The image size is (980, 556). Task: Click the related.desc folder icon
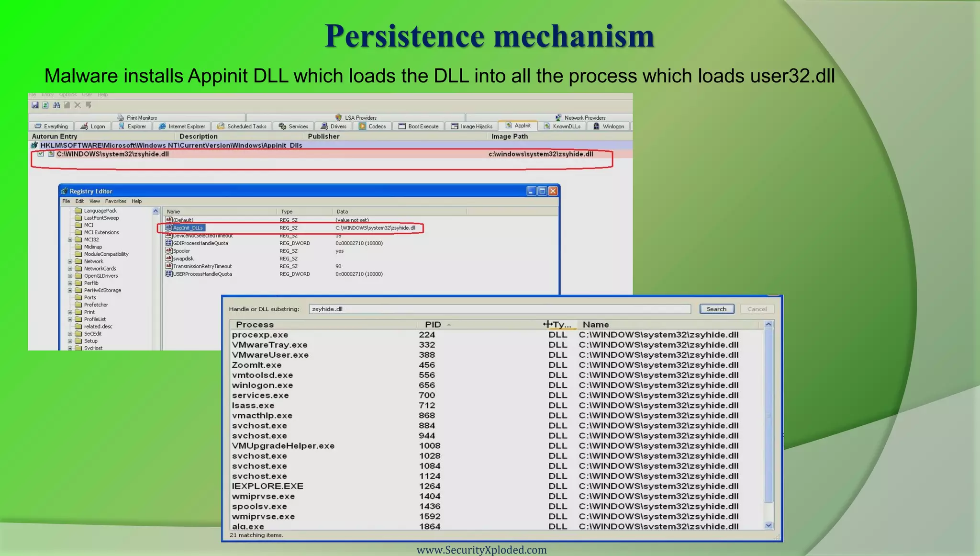(x=78, y=326)
